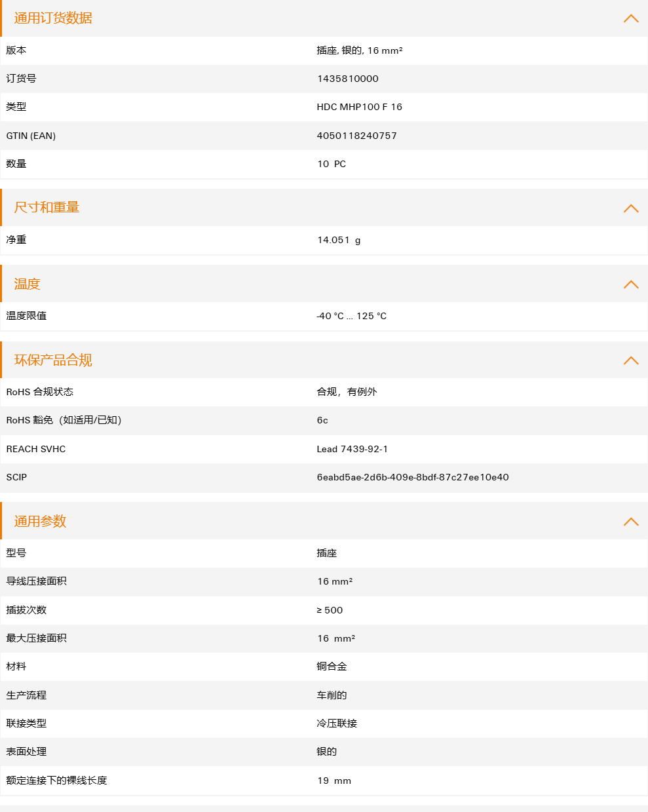The image size is (648, 812).
Task: Click quantity value 10 PC
Action: click(332, 164)
